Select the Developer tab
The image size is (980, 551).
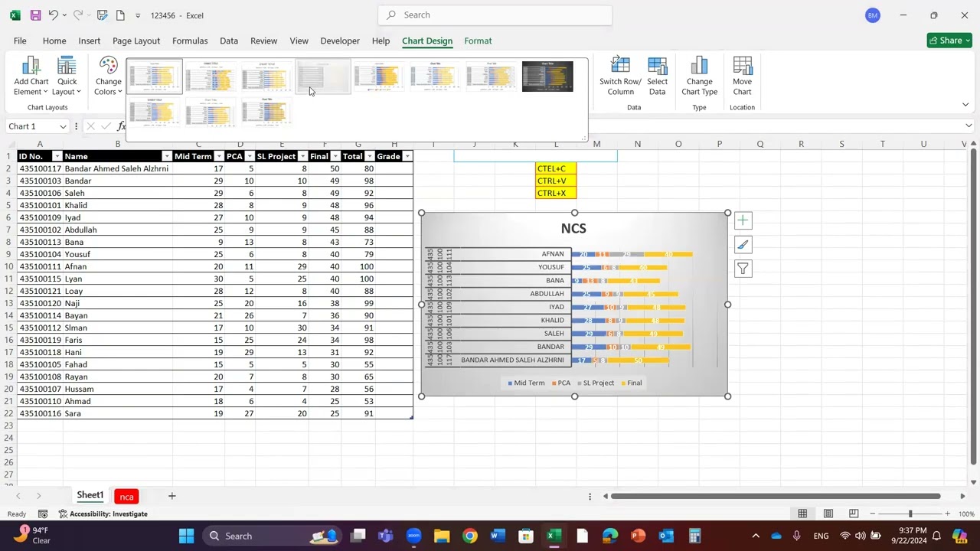pos(340,41)
